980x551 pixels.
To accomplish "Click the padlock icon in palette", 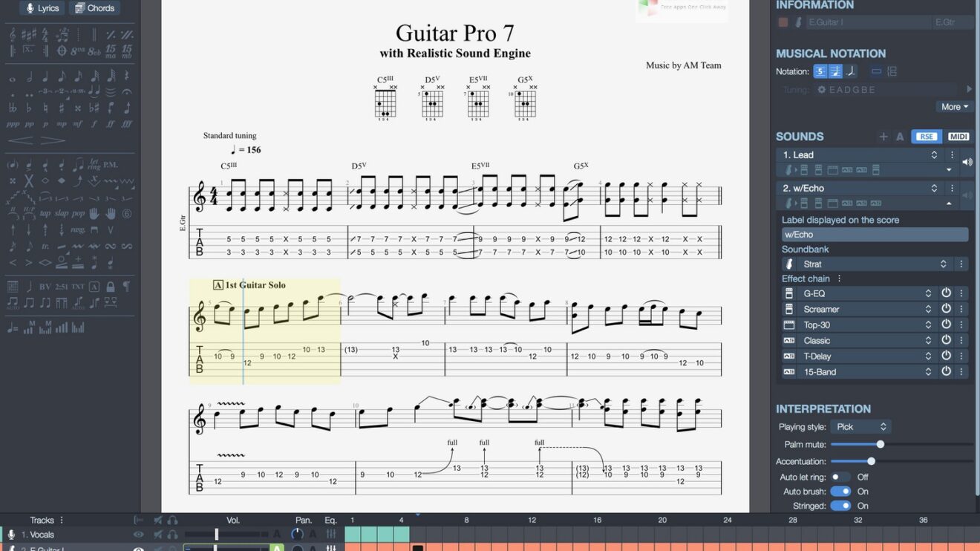I will (x=111, y=287).
